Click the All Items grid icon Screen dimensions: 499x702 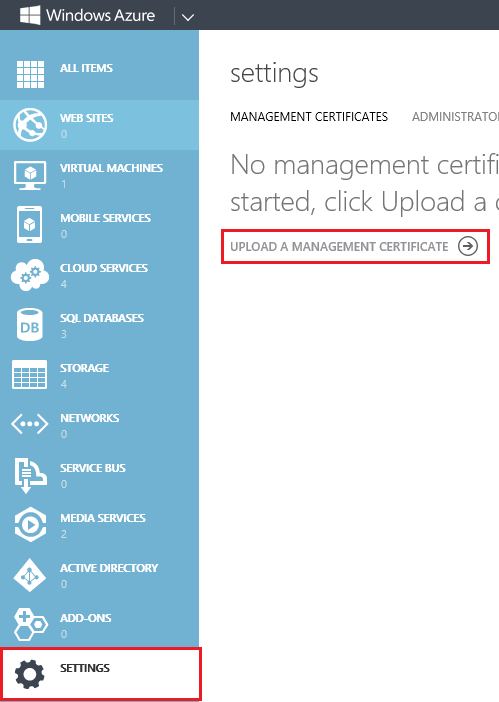point(30,74)
